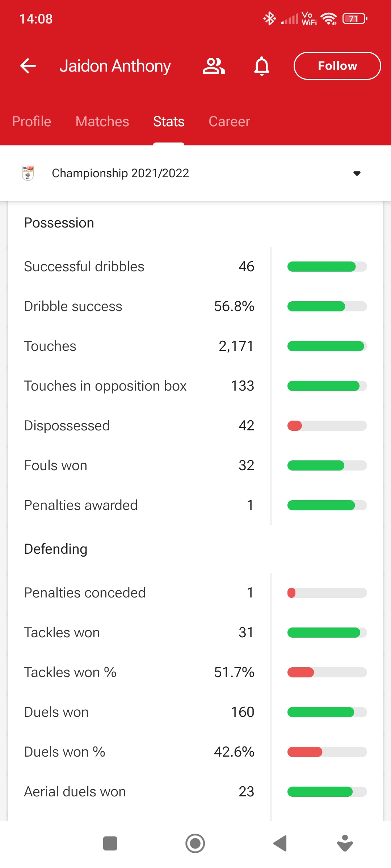Open the Career tab
The width and height of the screenshot is (391, 868).
pyautogui.click(x=229, y=122)
